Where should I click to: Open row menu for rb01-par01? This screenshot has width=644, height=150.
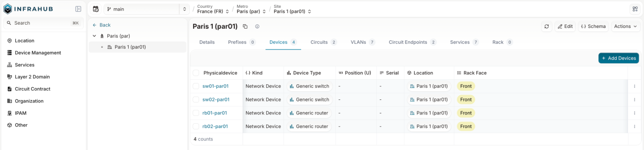click(635, 113)
